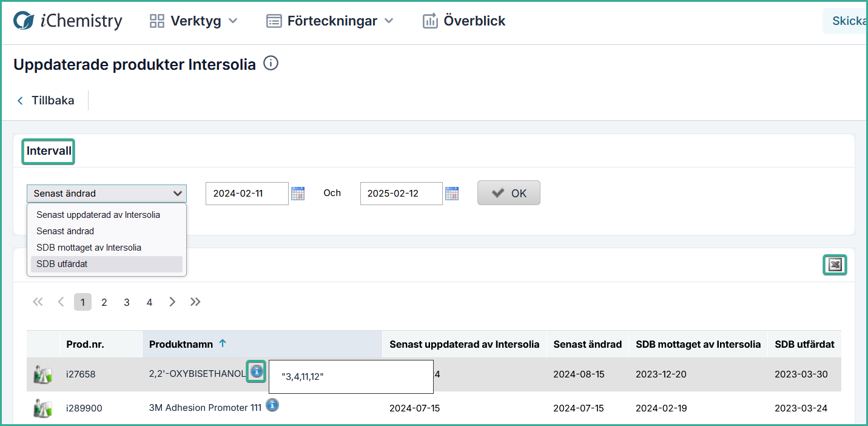The height and width of the screenshot is (426, 868).
Task: Sort by SDB mottaget av Intersolia column
Action: [698, 344]
